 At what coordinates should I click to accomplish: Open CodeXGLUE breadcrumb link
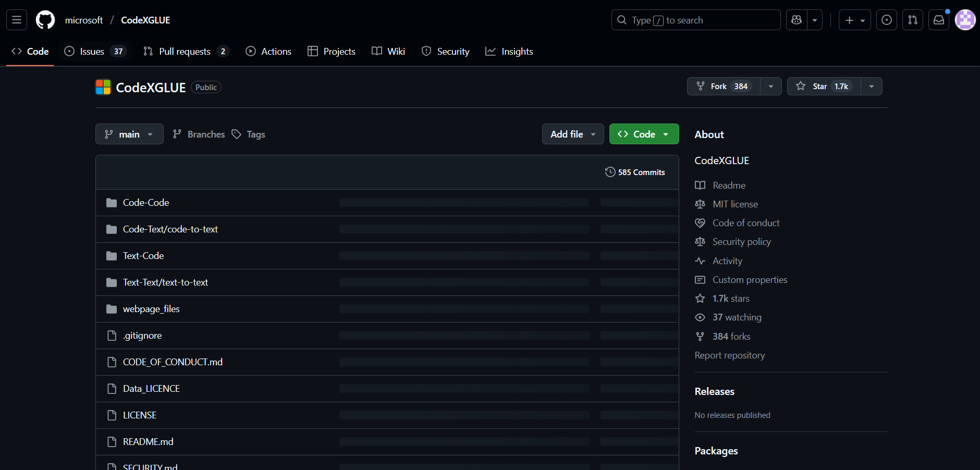tap(145, 20)
